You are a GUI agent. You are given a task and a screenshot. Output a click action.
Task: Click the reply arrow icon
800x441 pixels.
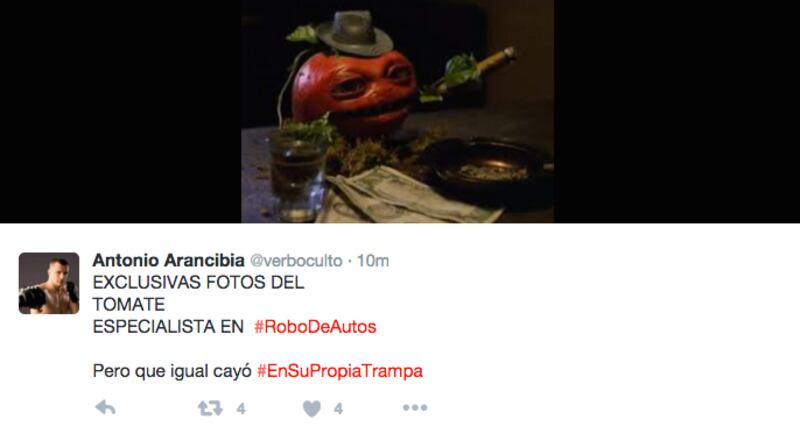106,408
